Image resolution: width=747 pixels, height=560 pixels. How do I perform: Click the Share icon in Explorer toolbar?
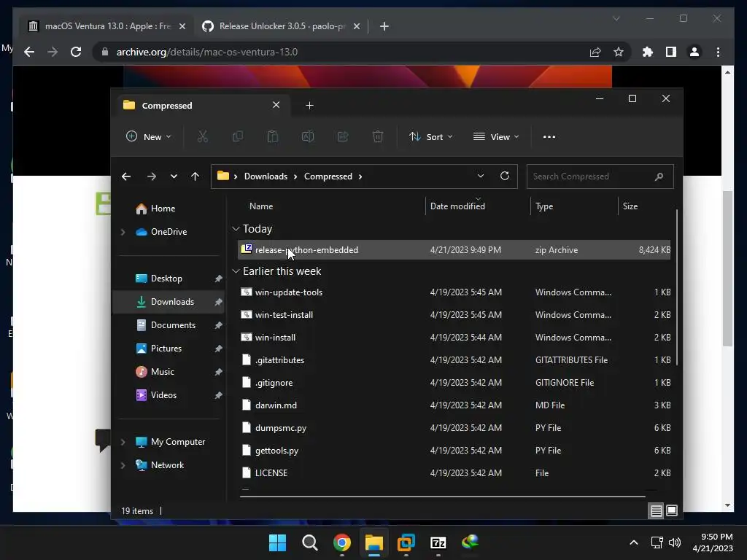click(x=343, y=136)
